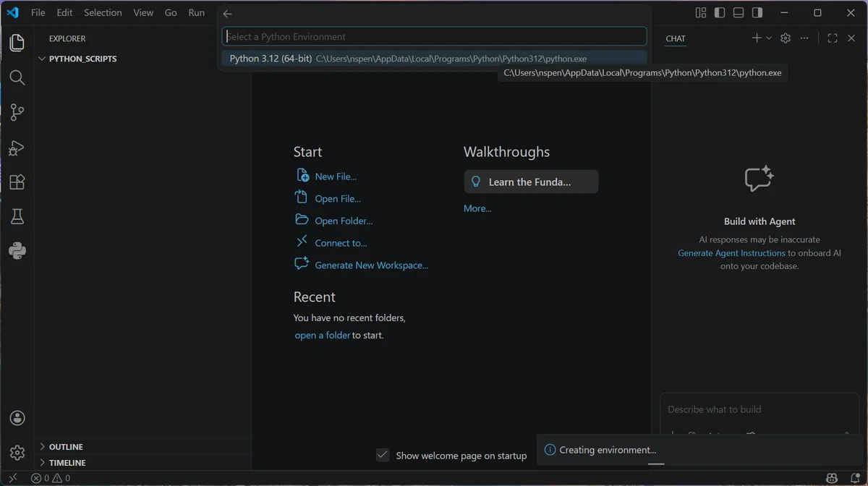Open the View menu
Screen dimensions: 868x486
tap(143, 13)
